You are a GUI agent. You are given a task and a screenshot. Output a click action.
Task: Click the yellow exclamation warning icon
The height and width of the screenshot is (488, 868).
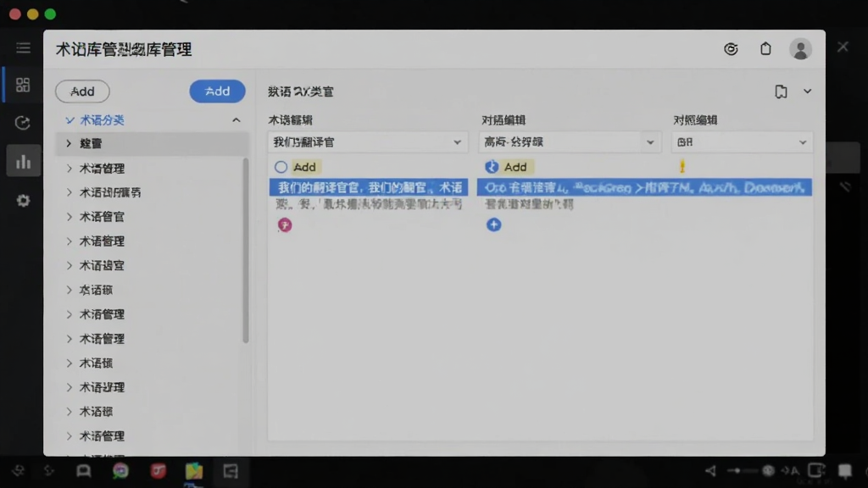[682, 166]
